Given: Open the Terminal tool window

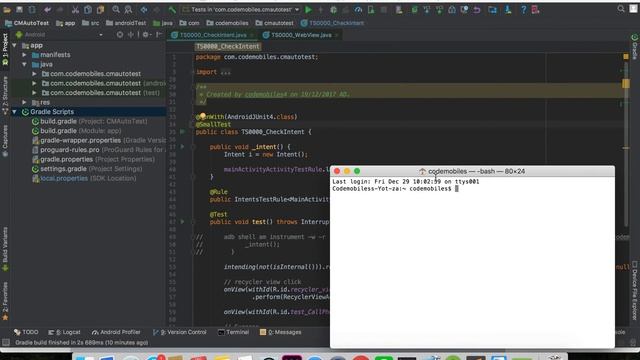Looking at the screenshot, I should [x=233, y=332].
